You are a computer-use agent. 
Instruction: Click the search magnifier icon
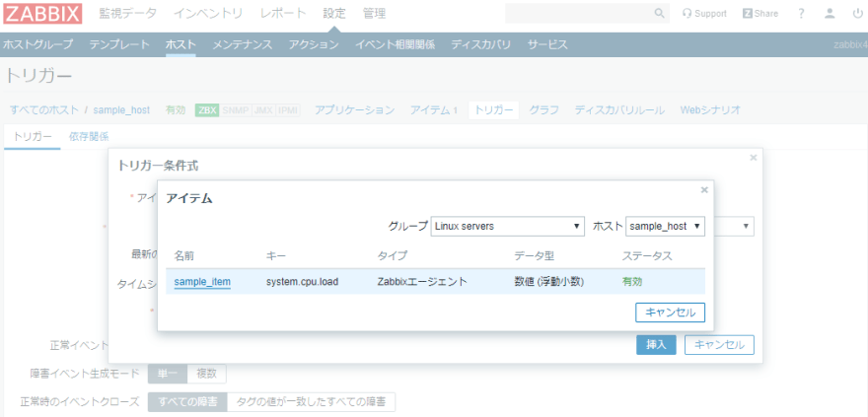point(659,13)
